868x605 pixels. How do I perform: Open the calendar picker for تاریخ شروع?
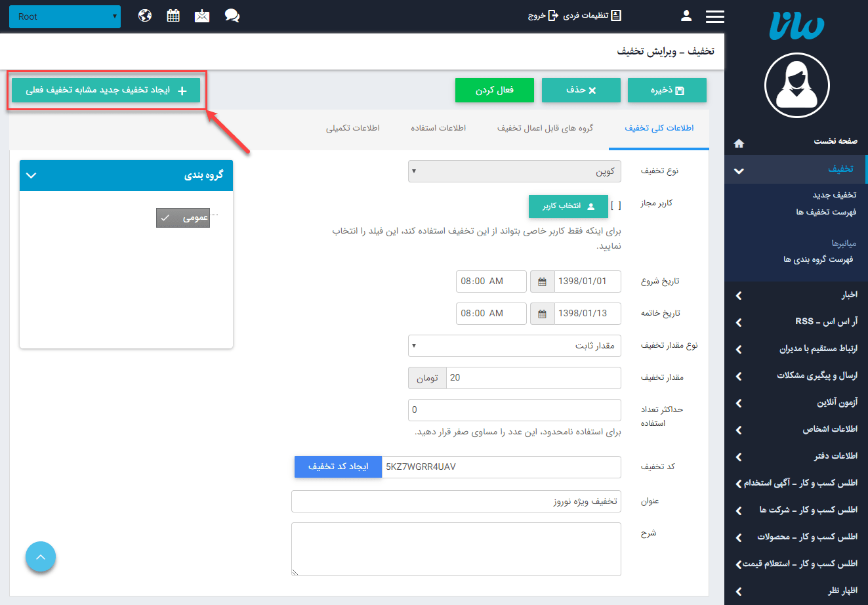(x=542, y=281)
